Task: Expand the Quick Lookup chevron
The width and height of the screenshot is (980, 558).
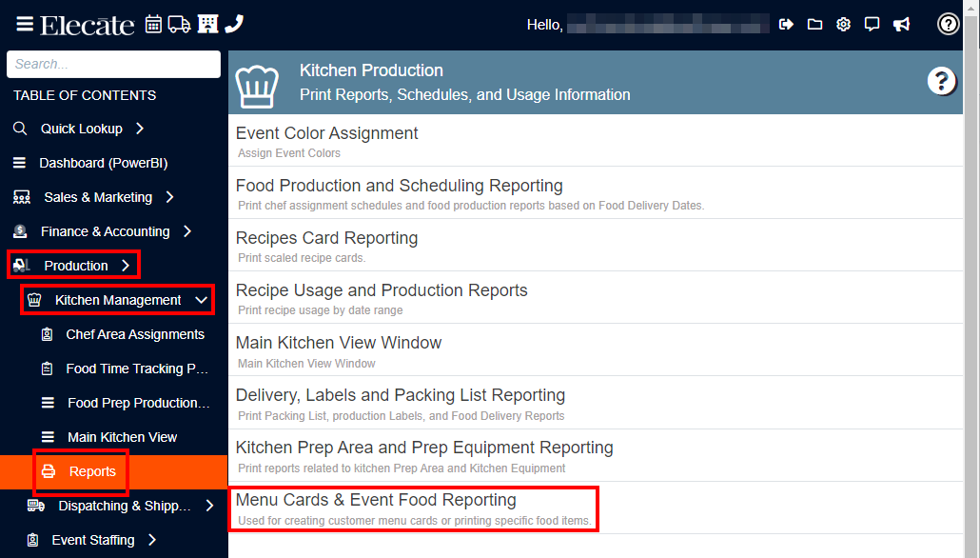Action: pos(140,129)
